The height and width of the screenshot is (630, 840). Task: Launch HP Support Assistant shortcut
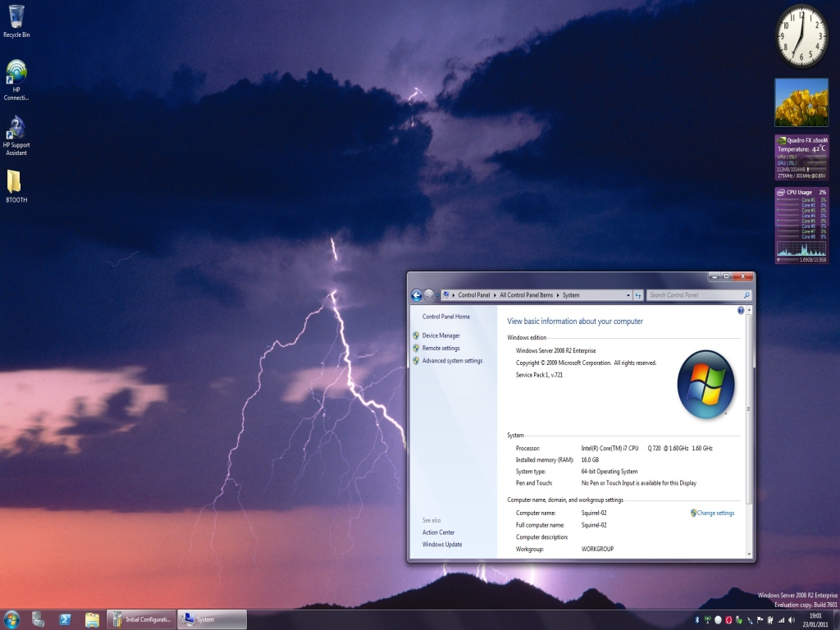[16, 136]
